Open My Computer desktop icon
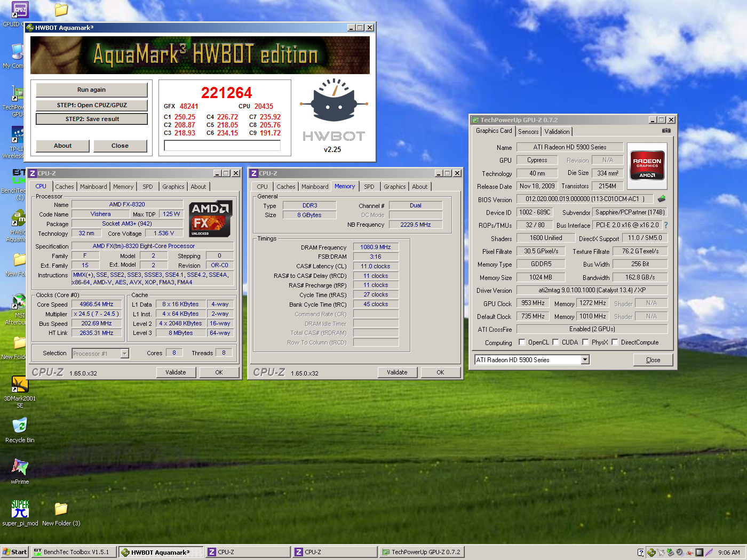The height and width of the screenshot is (560, 747). click(x=18, y=52)
